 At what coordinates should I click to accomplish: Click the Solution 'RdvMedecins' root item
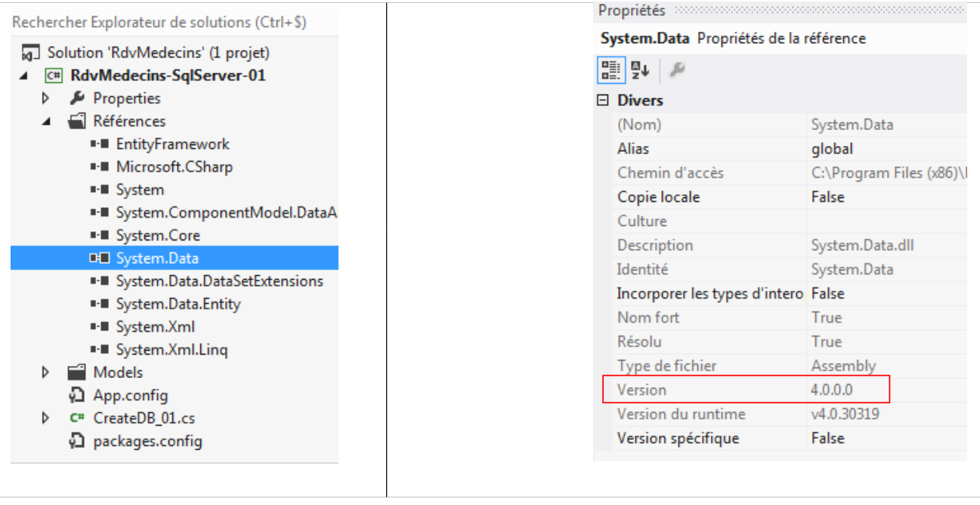click(x=158, y=53)
